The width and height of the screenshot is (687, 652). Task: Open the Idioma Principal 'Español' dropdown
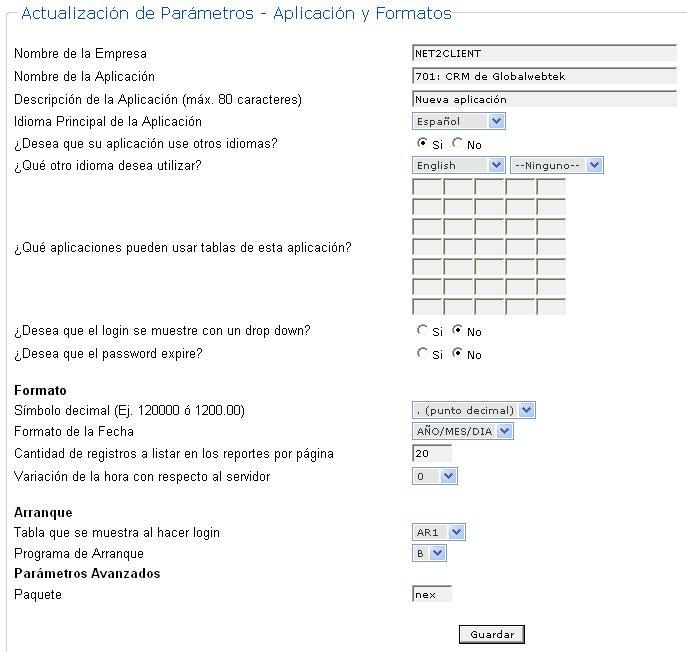tap(458, 122)
